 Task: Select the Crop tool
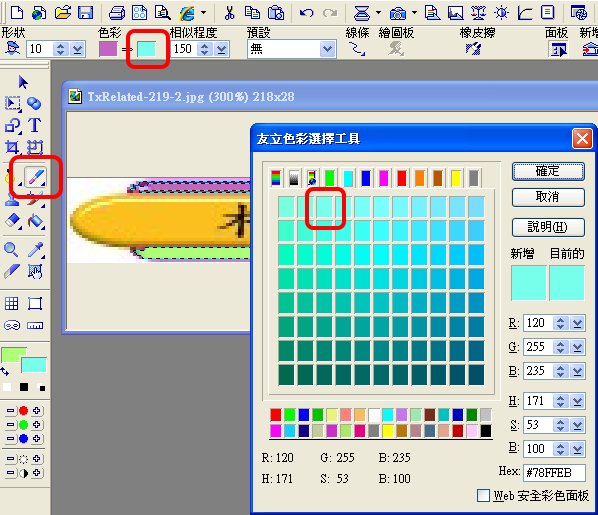tap(12, 147)
